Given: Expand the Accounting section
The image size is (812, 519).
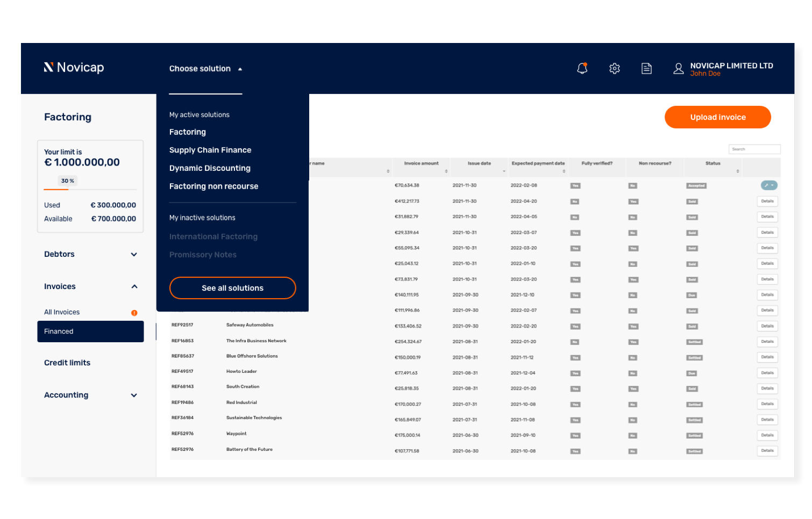Looking at the screenshot, I should click(90, 395).
